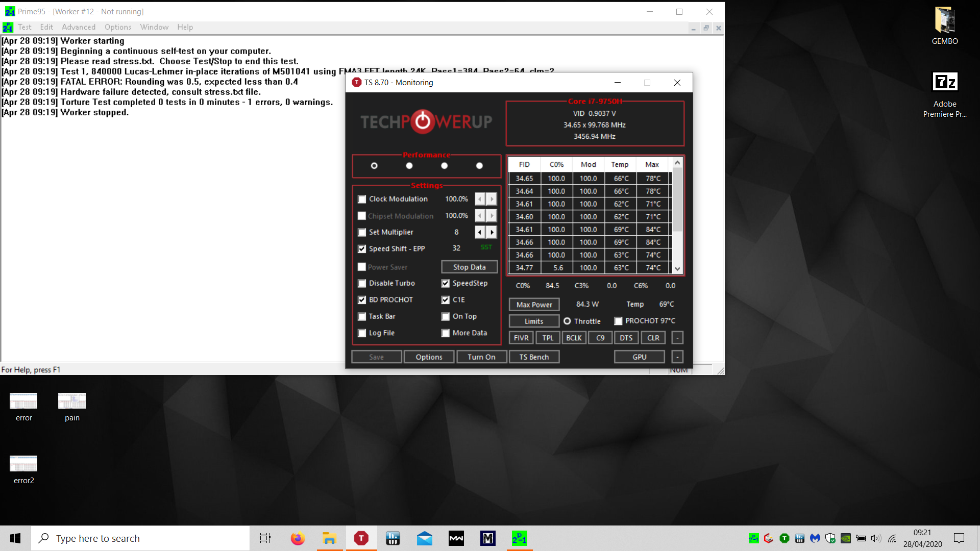This screenshot has width=980, height=551.
Task: Enable the Clock Modulation checkbox
Action: 362,199
